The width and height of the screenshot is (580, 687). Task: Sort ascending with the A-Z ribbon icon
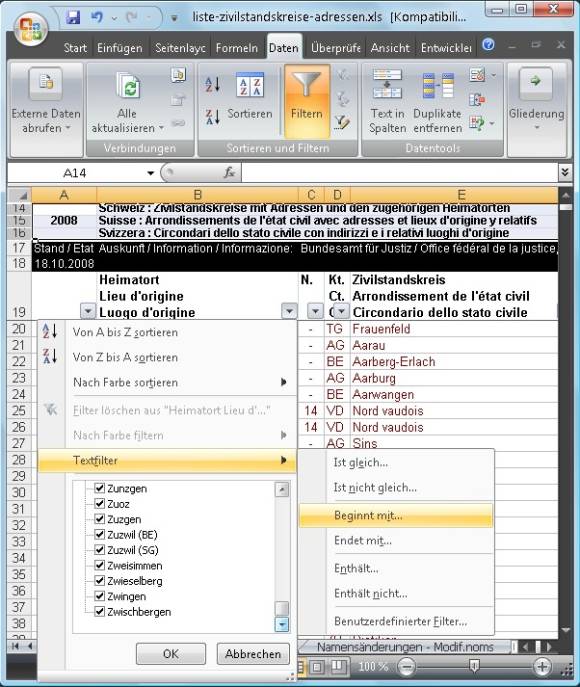pyautogui.click(x=212, y=85)
